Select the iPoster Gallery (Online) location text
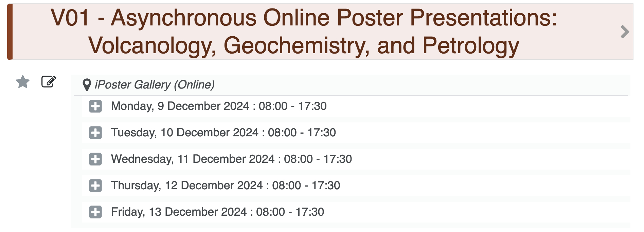 click(155, 85)
